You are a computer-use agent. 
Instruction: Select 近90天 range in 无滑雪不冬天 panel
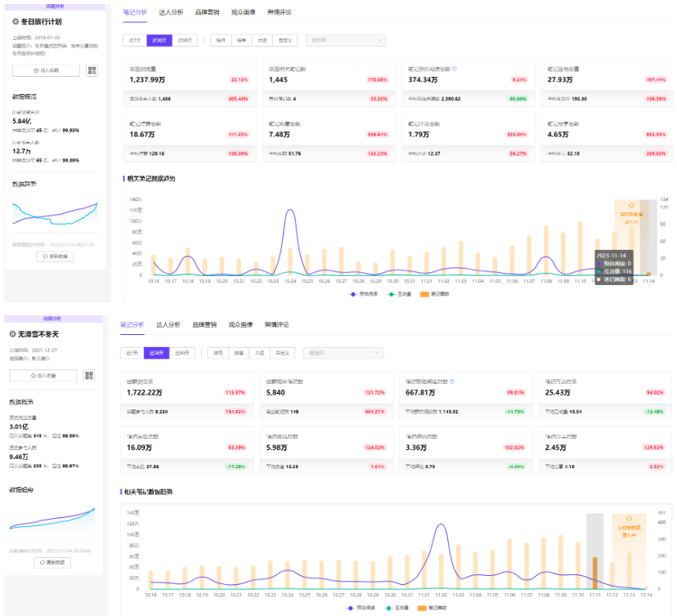pyautogui.click(x=182, y=353)
